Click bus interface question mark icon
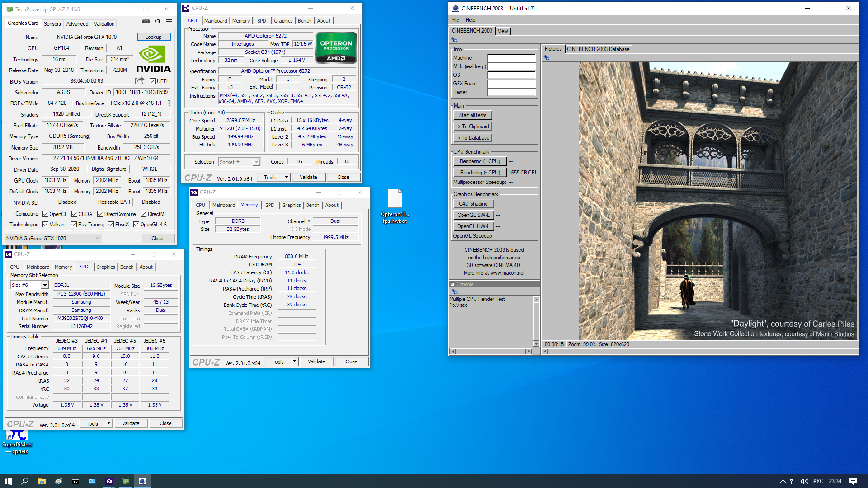The width and height of the screenshot is (868, 488). 169,103
